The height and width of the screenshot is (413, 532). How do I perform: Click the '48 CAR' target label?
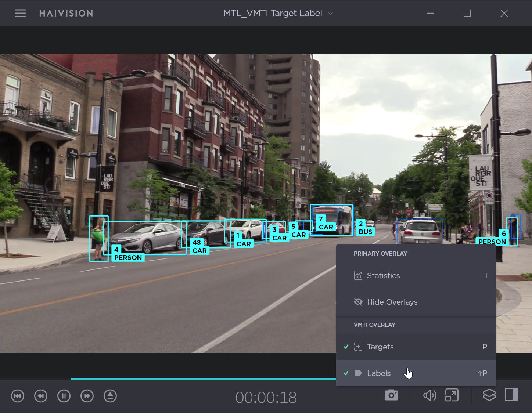click(199, 247)
